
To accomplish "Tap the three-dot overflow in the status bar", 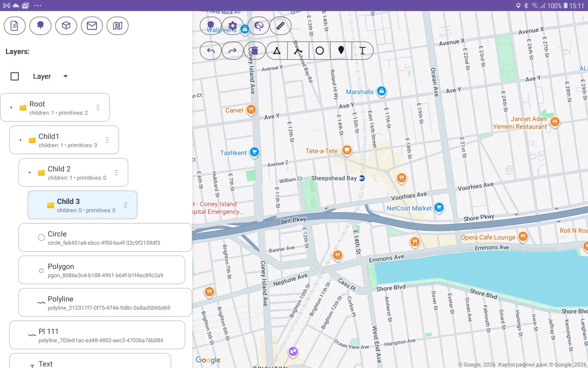I will pos(38,6).
